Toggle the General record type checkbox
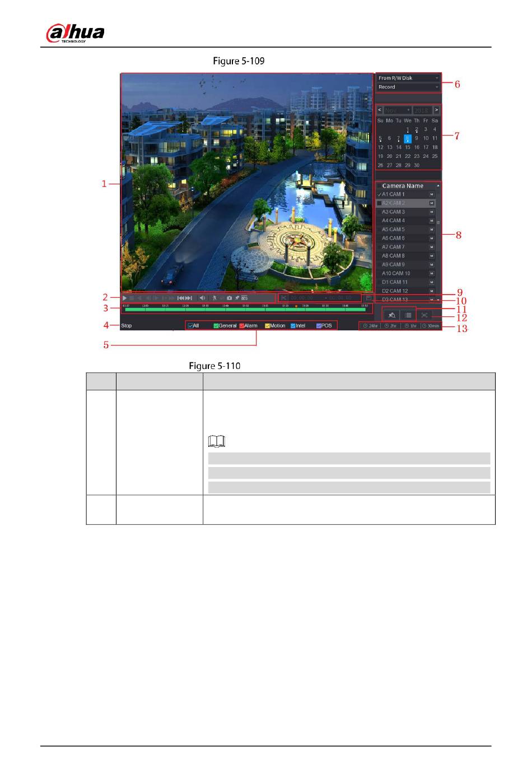The height and width of the screenshot is (761, 532). click(216, 325)
